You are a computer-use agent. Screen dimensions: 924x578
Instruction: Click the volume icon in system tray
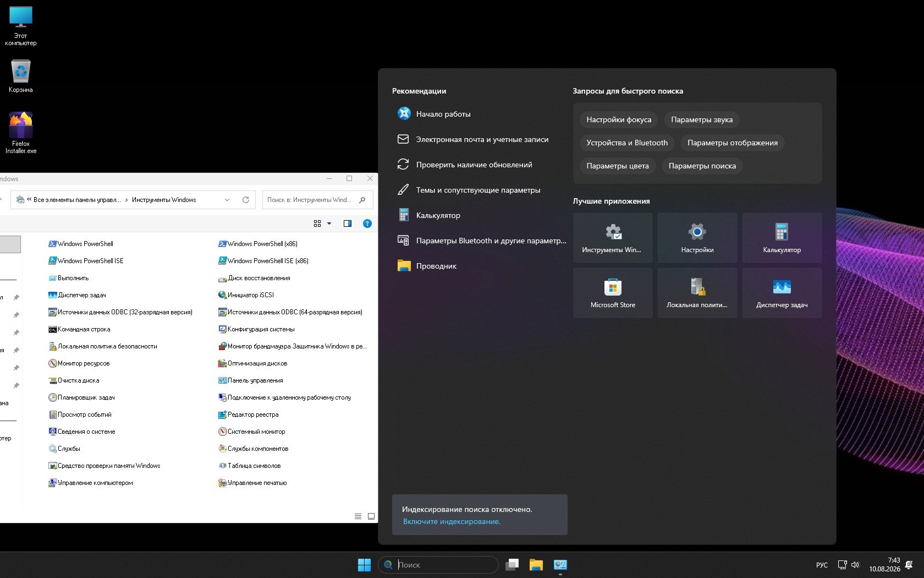pyautogui.click(x=855, y=565)
